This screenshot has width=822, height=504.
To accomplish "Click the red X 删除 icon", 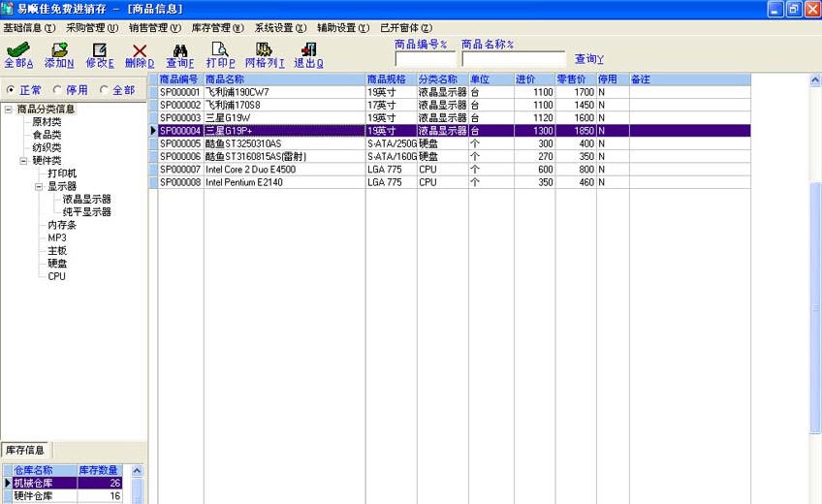I will tap(140, 50).
